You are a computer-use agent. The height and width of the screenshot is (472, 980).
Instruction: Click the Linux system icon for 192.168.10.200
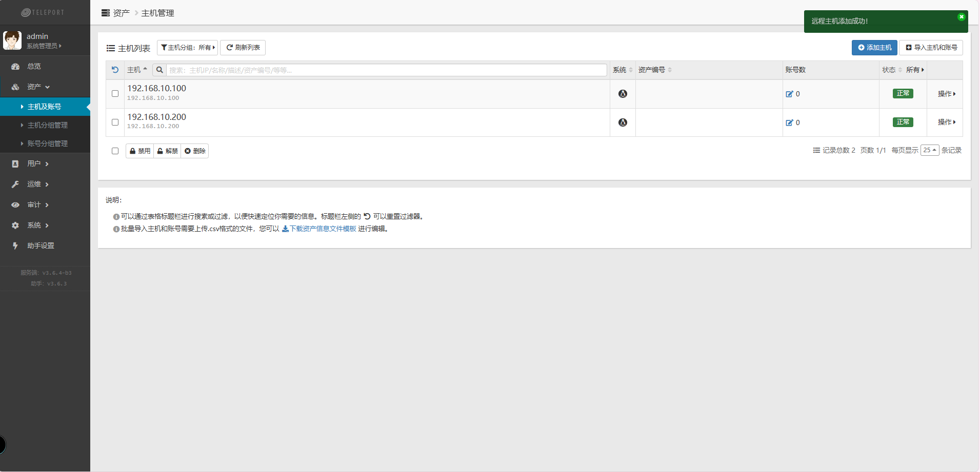[x=623, y=122]
